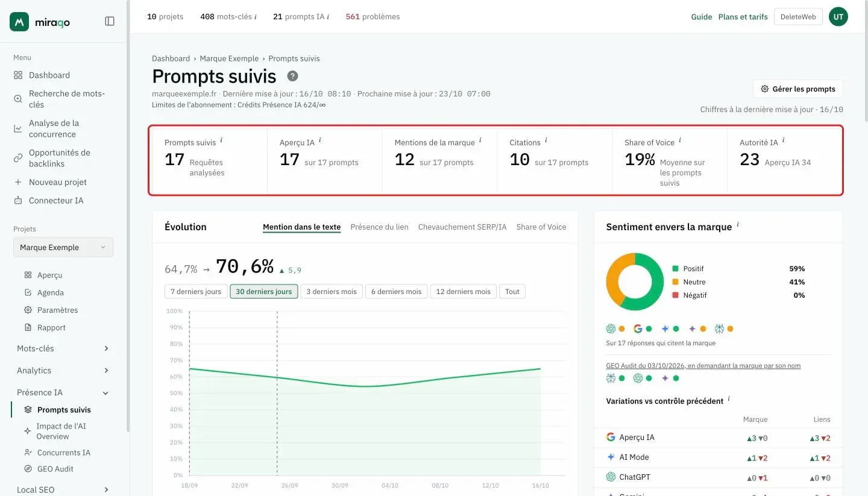Click the Paramètres gear icon in sidebar
868x496 pixels.
click(x=28, y=310)
